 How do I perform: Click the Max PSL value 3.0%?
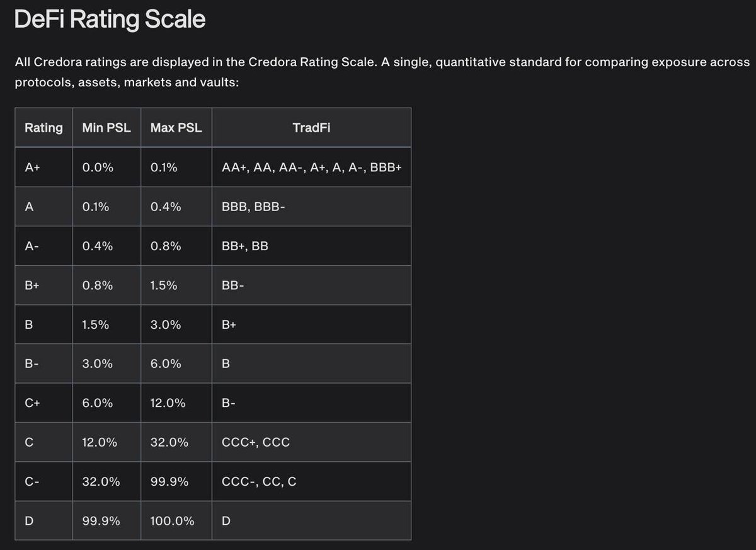pos(166,325)
